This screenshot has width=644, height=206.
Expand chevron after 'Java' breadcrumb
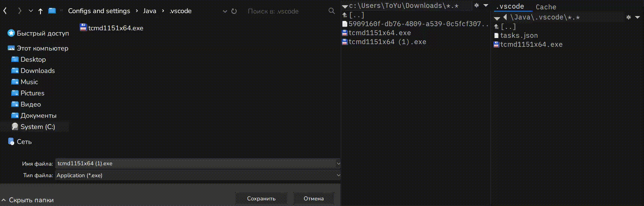163,11
